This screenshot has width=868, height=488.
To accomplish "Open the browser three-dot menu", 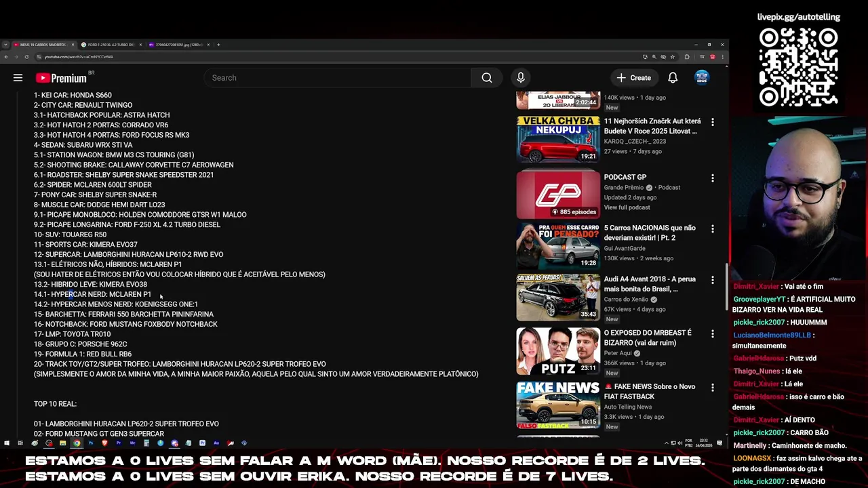I will 724,57.
